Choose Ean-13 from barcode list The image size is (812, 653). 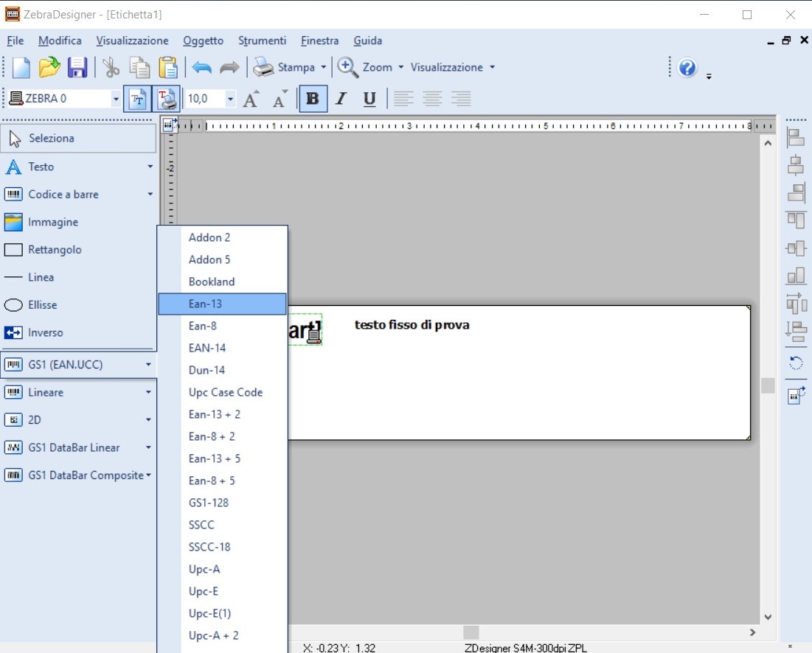222,304
